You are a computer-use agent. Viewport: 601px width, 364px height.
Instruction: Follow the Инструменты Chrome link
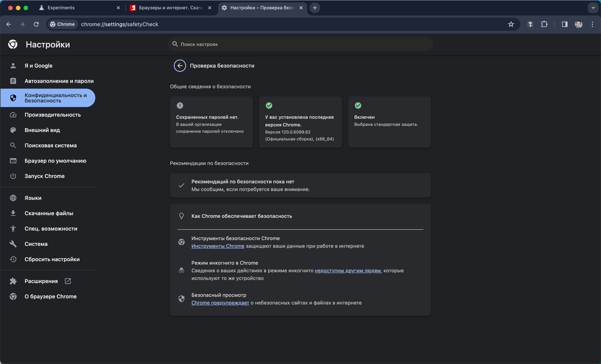coord(218,246)
